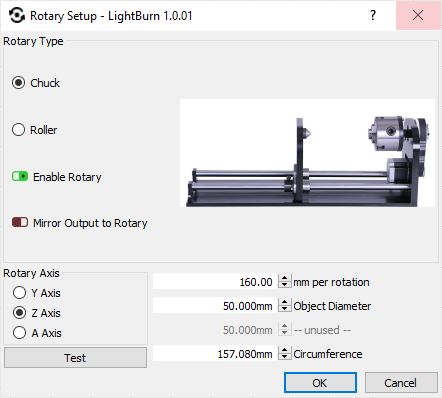Select the Chuck rotary type
The height and width of the screenshot is (398, 442).
tap(18, 83)
